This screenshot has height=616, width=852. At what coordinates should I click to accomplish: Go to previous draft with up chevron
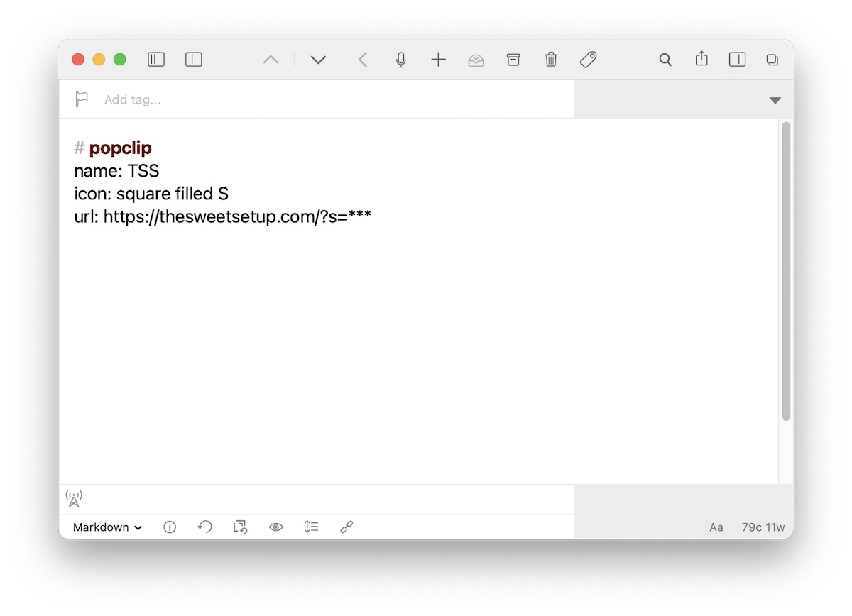click(271, 60)
